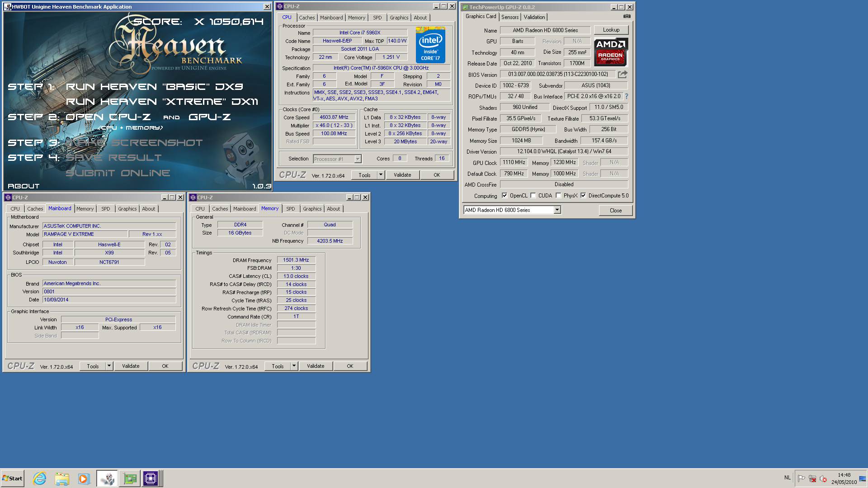Click the GPU-Z window title icon

tap(465, 7)
